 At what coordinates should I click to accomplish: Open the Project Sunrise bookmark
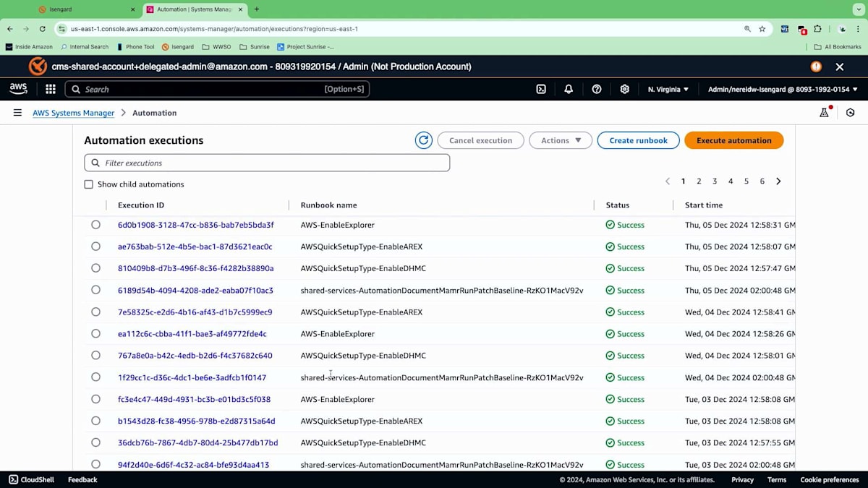[305, 47]
